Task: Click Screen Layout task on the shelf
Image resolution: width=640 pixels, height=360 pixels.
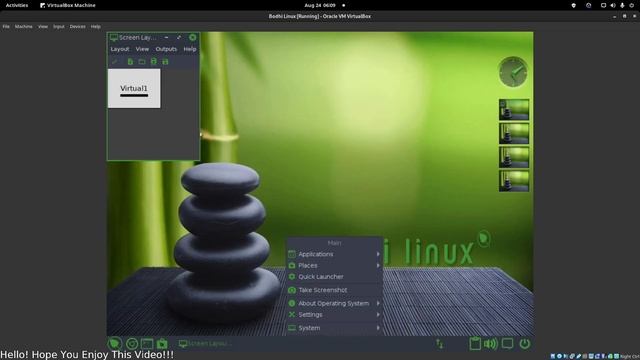Action: tap(205, 344)
